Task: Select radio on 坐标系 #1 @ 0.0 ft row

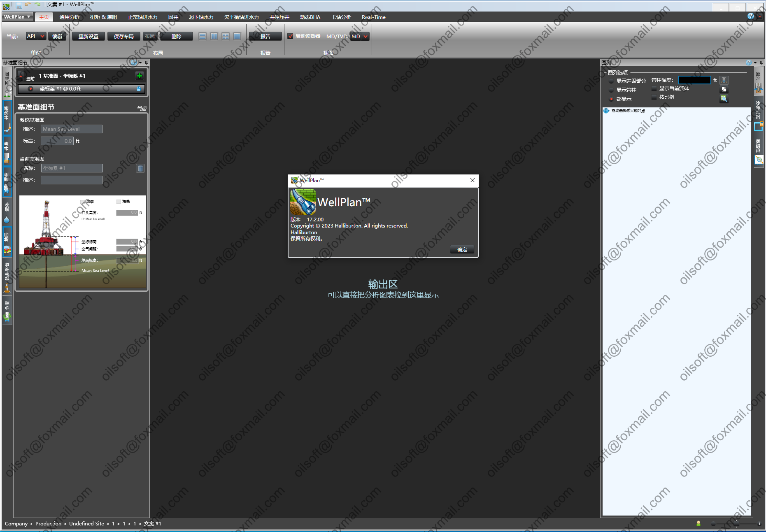Action: (x=30, y=89)
